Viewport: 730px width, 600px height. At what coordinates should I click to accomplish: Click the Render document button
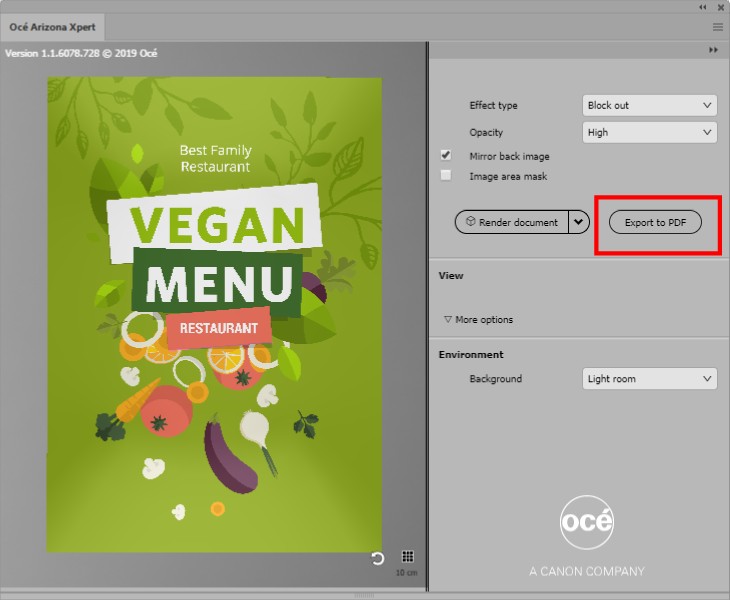511,222
